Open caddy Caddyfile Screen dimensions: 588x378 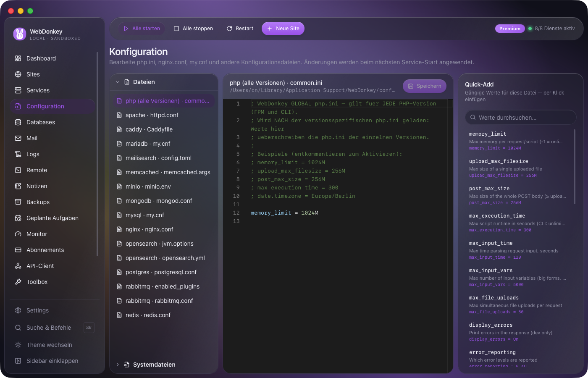click(164, 129)
